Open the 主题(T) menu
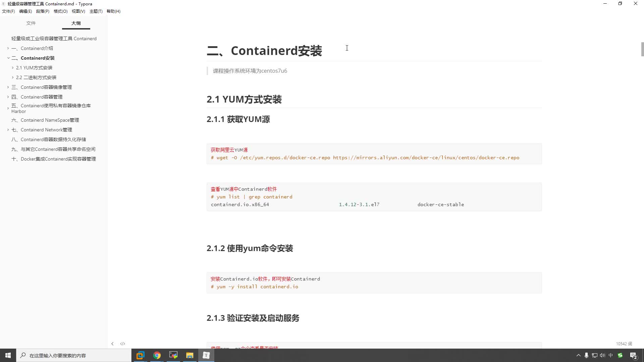The width and height of the screenshot is (644, 362). coord(96,11)
